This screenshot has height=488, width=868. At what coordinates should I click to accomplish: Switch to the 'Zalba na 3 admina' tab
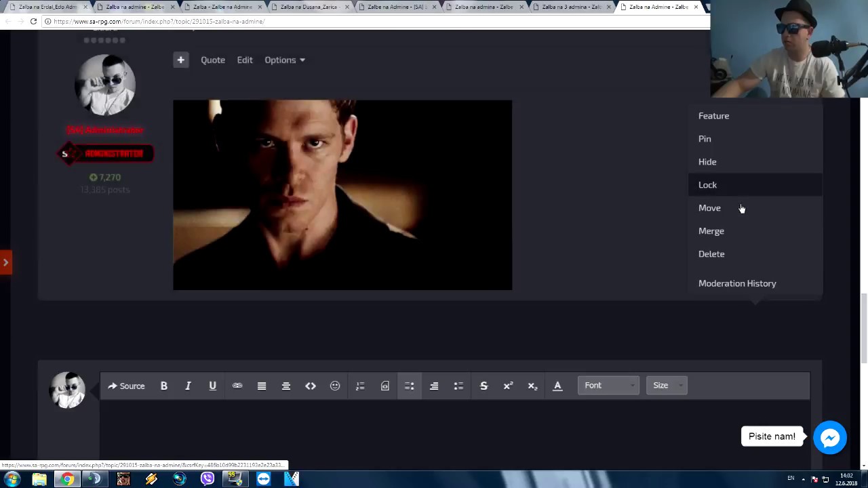click(571, 7)
